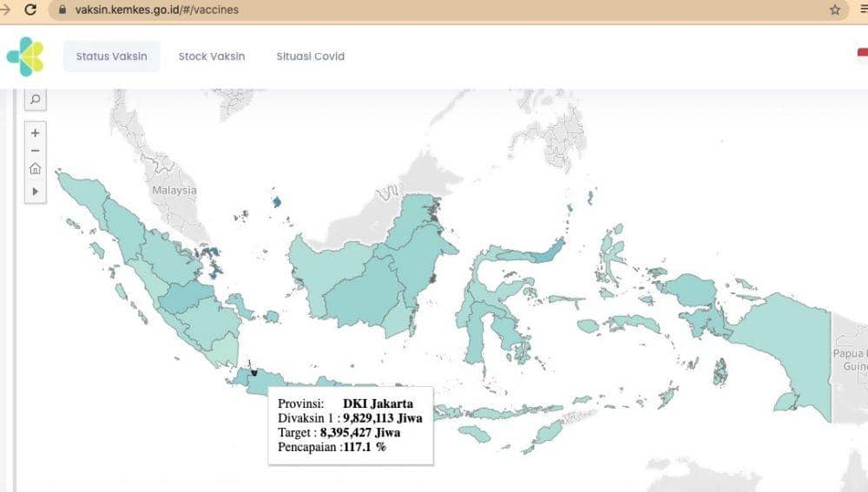Reset the map view with home icon
868x492 pixels.
coord(35,169)
